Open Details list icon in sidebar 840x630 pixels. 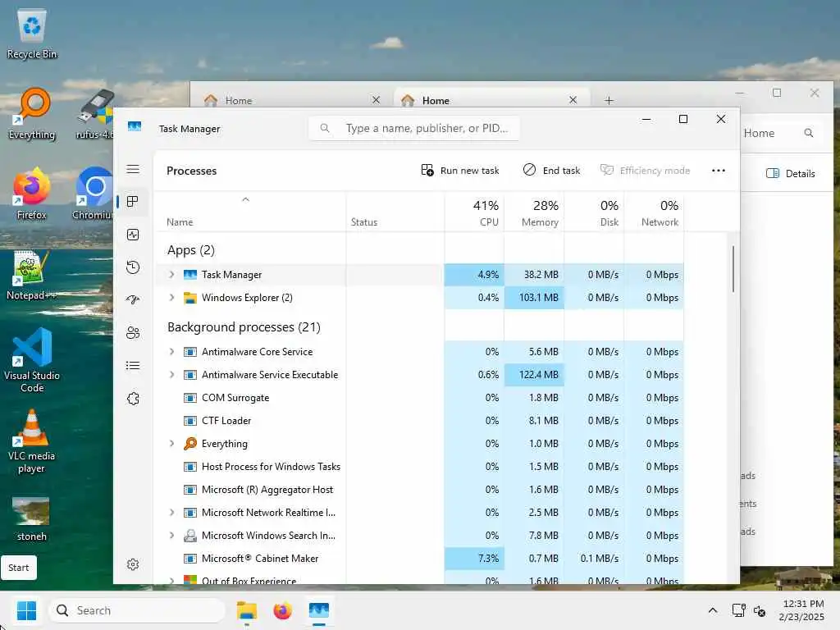133,365
